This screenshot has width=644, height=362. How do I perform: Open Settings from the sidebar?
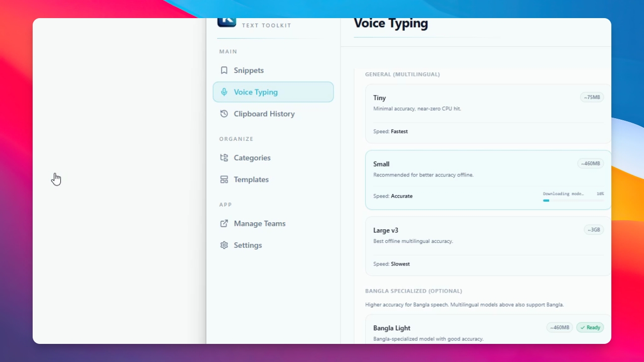[273, 245]
